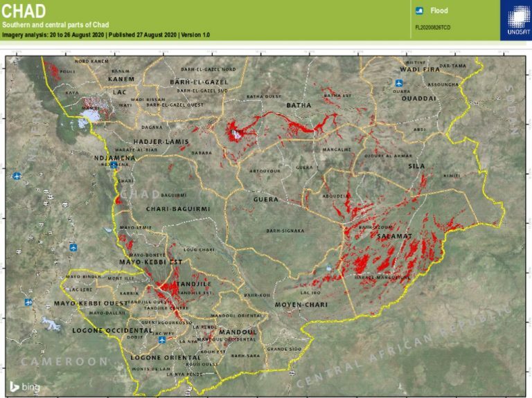Click the BARH-AZOUM label
The width and height of the screenshot is (532, 398).
[375, 227]
